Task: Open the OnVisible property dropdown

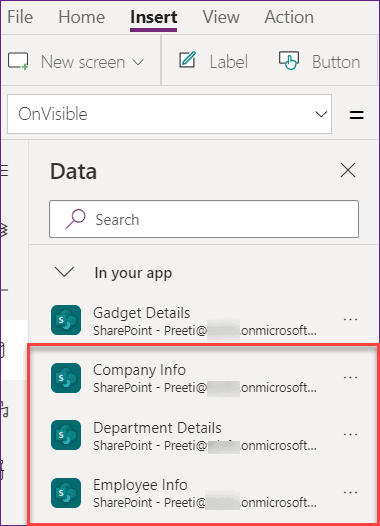Action: (x=169, y=114)
